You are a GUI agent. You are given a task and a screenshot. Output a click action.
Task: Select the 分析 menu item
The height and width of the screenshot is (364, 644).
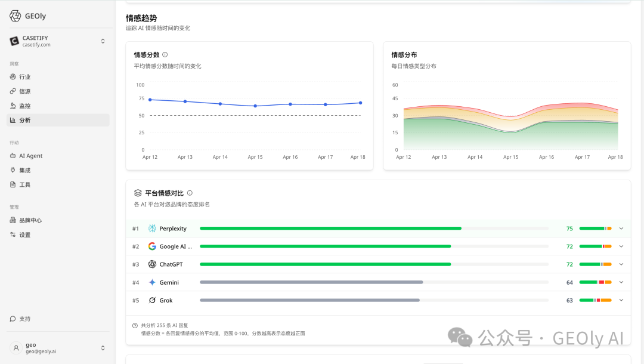tap(58, 120)
